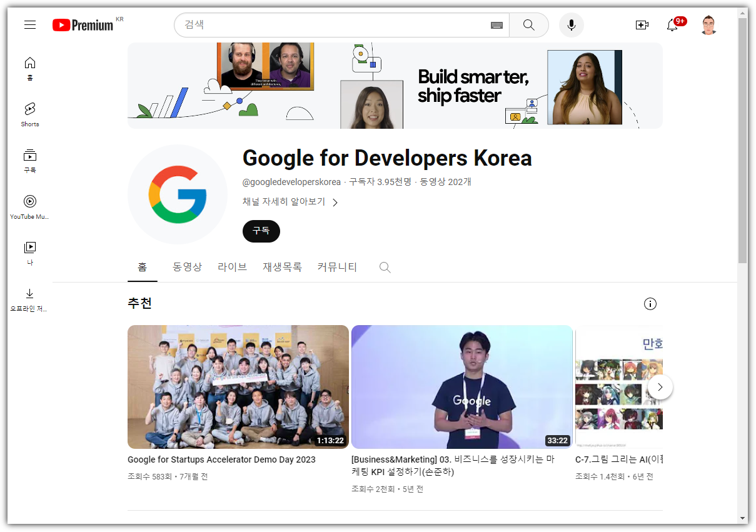Viewport: 756px width, 532px height.
Task: Click the Google for Developers Korea channel name
Action: pyautogui.click(x=387, y=158)
